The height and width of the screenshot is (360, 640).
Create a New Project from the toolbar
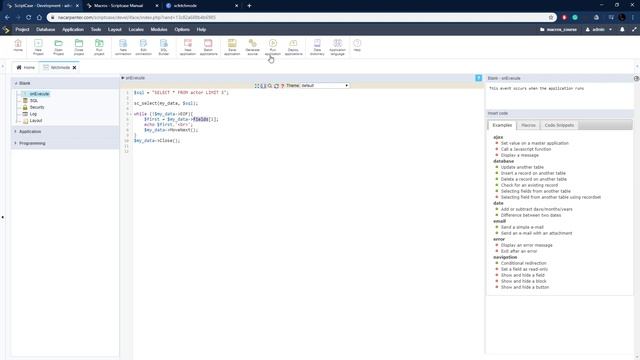(x=38, y=47)
